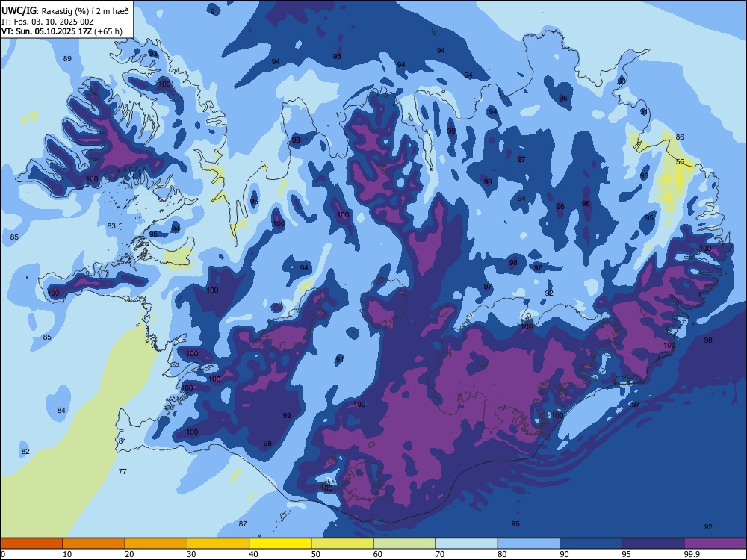Click the 'VT: Sun. 05.10.2025 17Z (+65 h)' line
The width and height of the screenshot is (747, 560).
(x=62, y=31)
